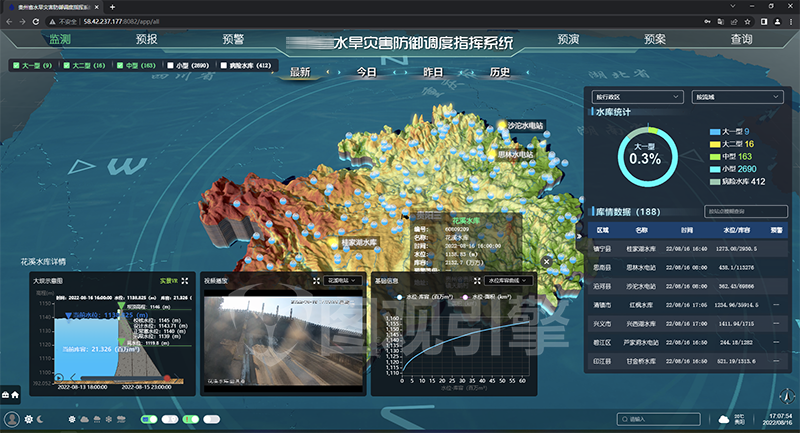Reload the page with browser refresh button
The image size is (800, 433).
(x=36, y=21)
